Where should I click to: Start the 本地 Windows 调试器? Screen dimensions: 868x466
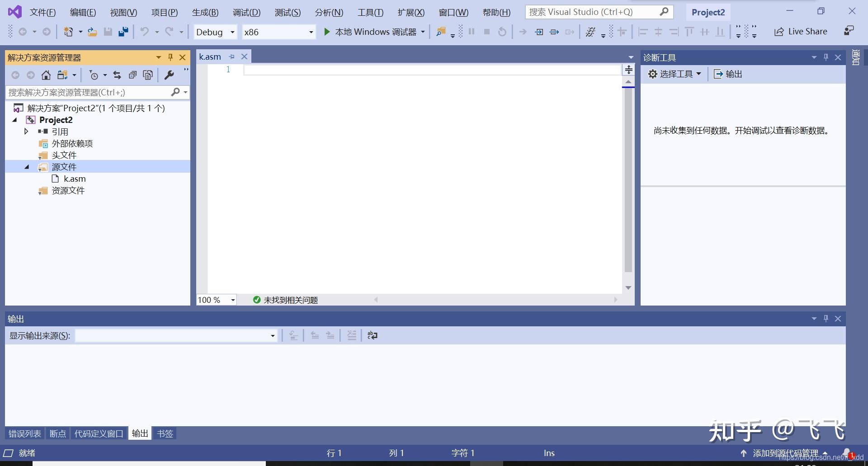pyautogui.click(x=371, y=32)
